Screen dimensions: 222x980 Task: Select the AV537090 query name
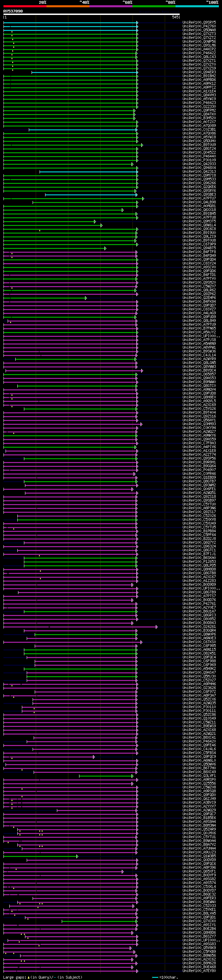pyautogui.click(x=13, y=11)
